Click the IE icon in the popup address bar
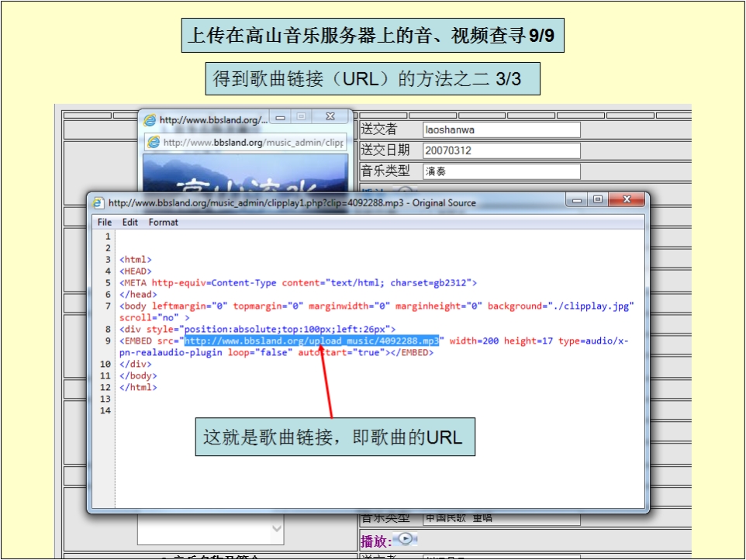Image resolution: width=746 pixels, height=560 pixels. [154, 143]
